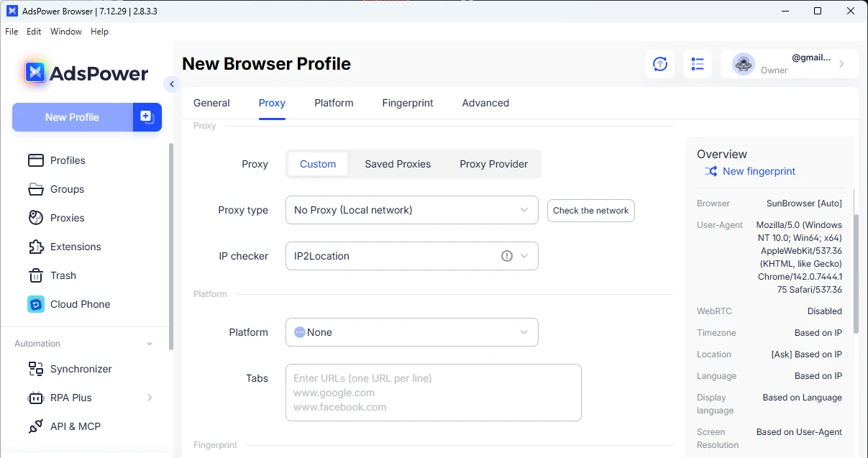Image resolution: width=868 pixels, height=458 pixels.
Task: Switch to the Fingerprint tab
Action: (407, 103)
